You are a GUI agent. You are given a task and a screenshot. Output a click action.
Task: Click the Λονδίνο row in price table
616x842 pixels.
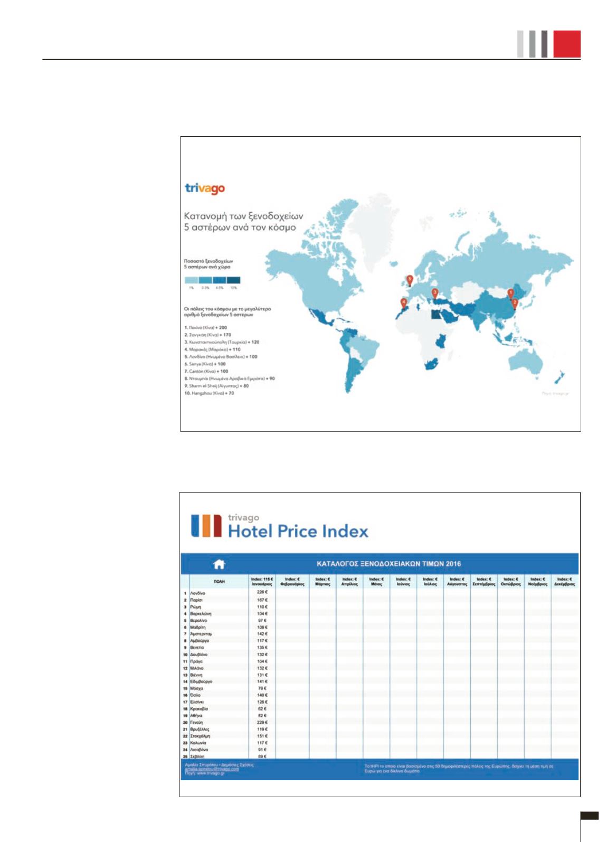click(x=198, y=593)
